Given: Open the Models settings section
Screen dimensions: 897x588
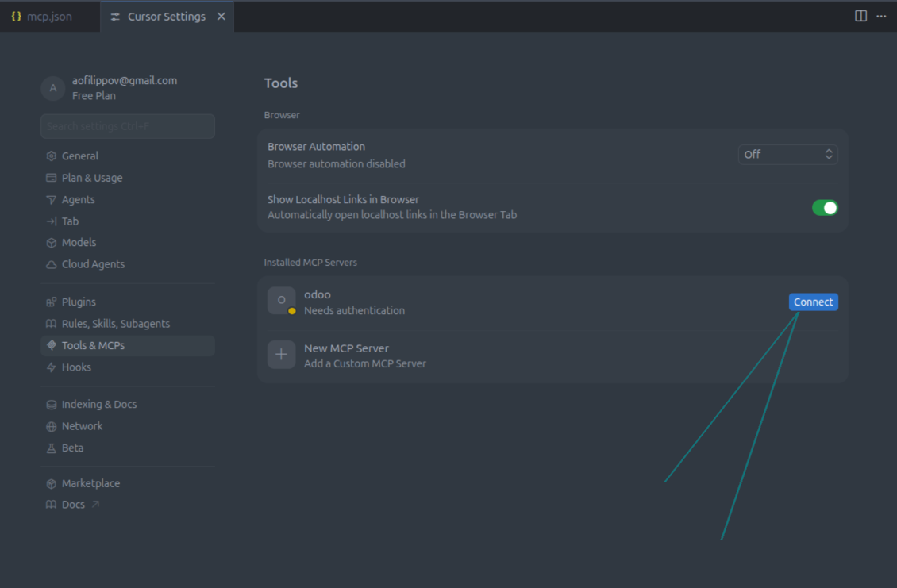Looking at the screenshot, I should tap(79, 242).
